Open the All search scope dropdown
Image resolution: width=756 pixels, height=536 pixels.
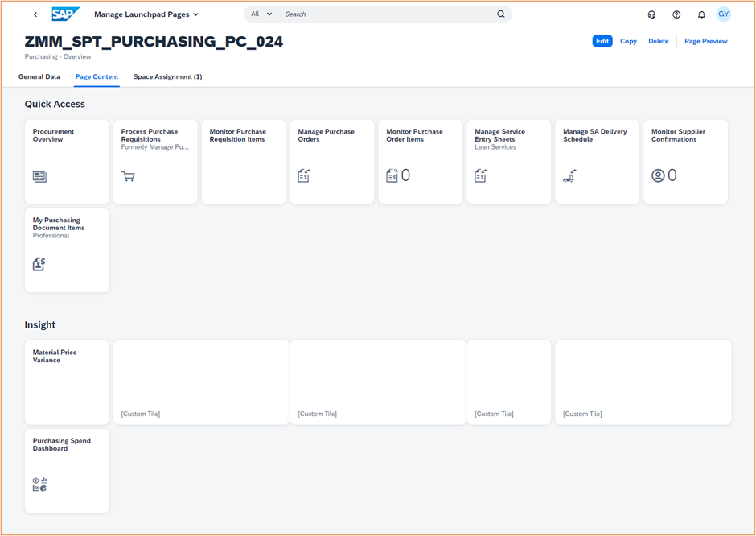click(x=261, y=14)
